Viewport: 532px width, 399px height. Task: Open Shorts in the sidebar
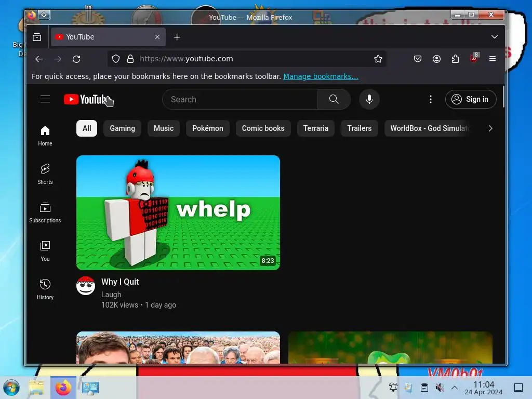click(45, 174)
